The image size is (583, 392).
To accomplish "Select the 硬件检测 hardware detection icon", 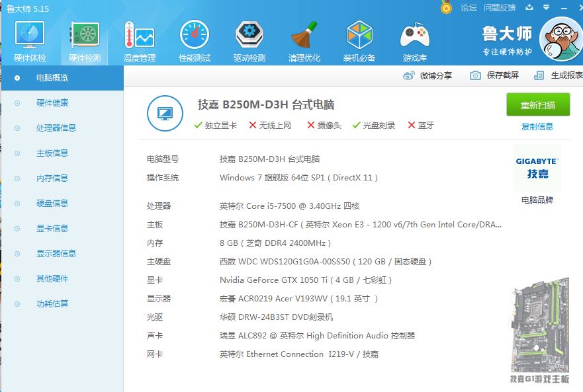I will pyautogui.click(x=85, y=41).
